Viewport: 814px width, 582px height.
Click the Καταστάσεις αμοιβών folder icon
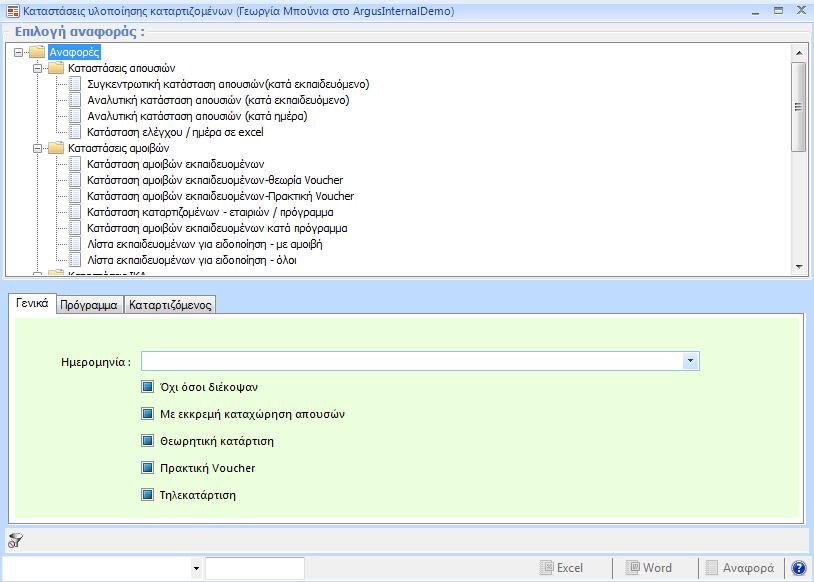(56, 148)
